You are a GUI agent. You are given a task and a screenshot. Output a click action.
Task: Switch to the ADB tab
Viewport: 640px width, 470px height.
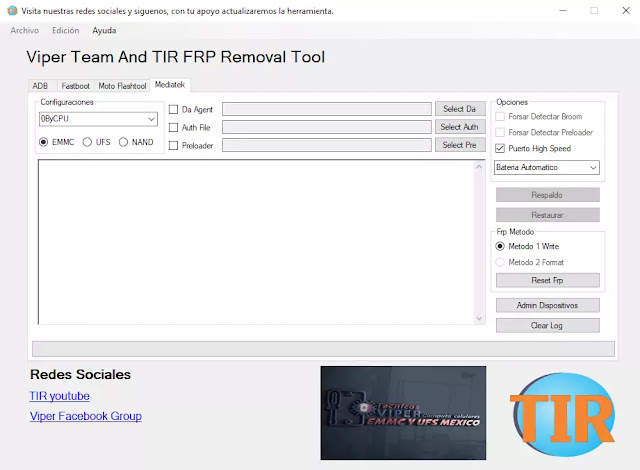tap(40, 86)
